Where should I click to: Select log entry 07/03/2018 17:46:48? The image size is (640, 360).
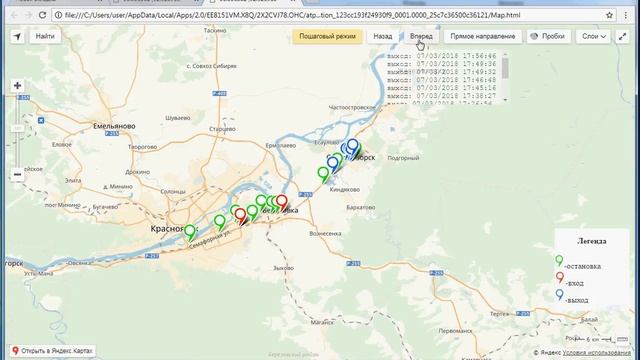pyautogui.click(x=442, y=80)
